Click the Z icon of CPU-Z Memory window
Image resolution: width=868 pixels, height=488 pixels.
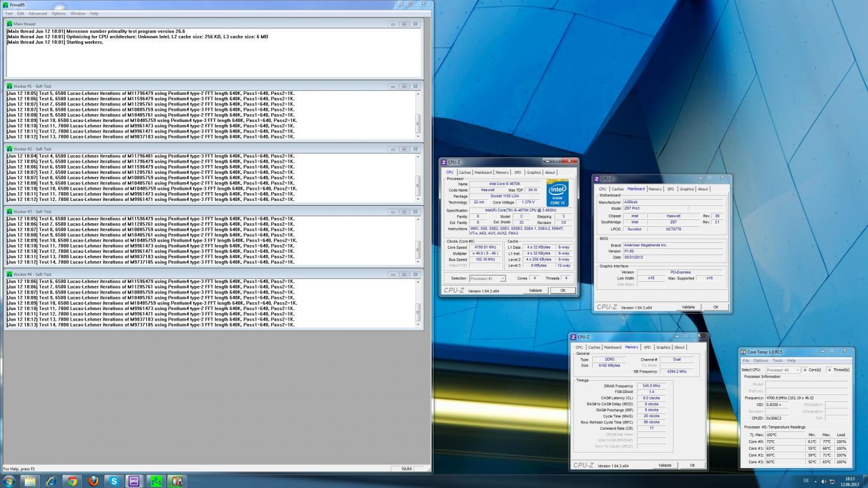point(574,337)
